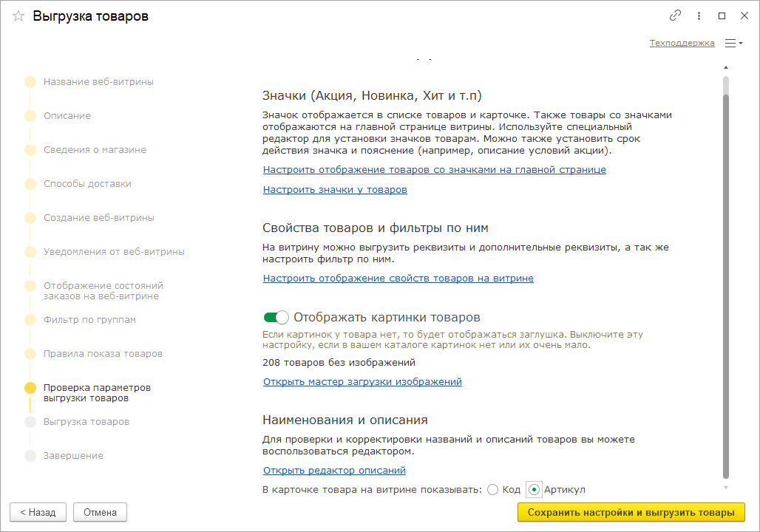Click Сохранить настройки и выгрузить товары
The height and width of the screenshot is (532, 760).
(x=631, y=512)
